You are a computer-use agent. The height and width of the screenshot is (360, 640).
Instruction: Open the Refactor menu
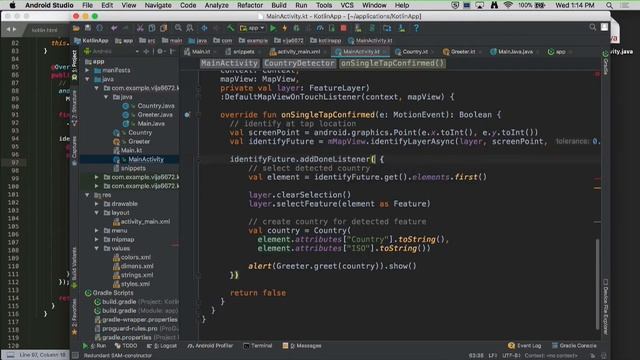[x=250, y=5]
